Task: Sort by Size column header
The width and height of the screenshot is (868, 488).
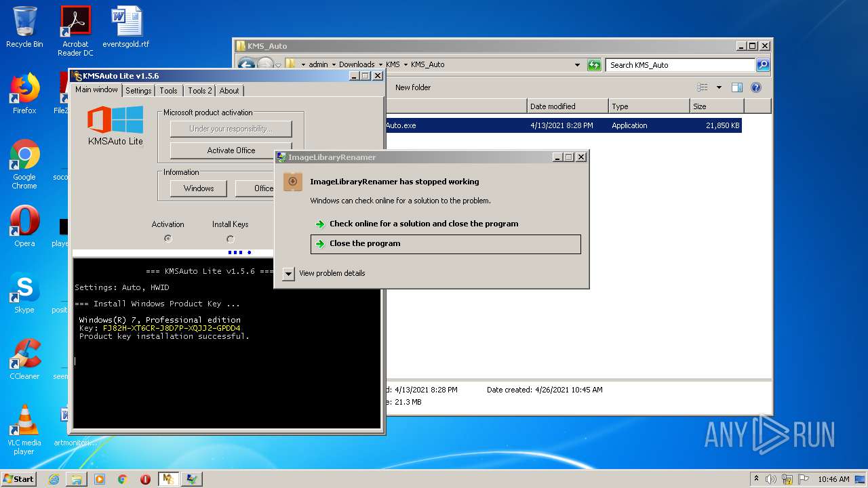Action: point(717,106)
